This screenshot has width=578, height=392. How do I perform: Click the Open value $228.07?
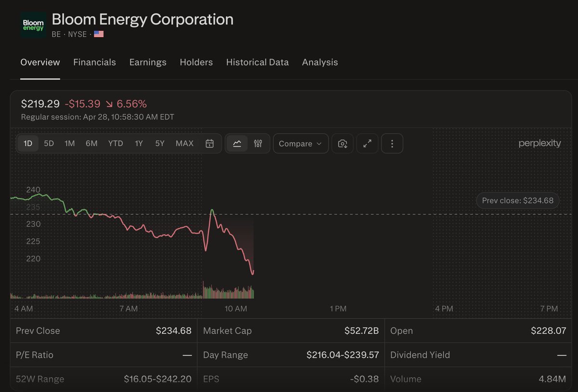point(549,331)
